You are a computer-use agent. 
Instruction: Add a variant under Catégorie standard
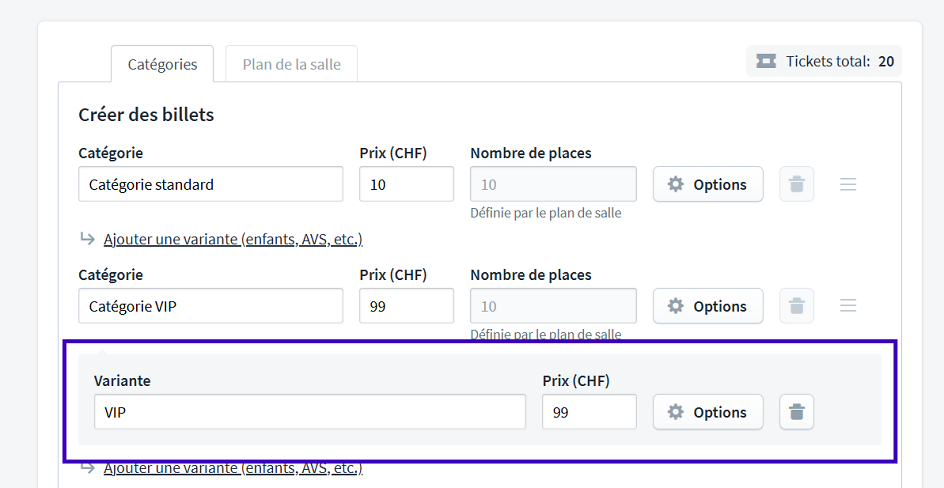coord(232,239)
